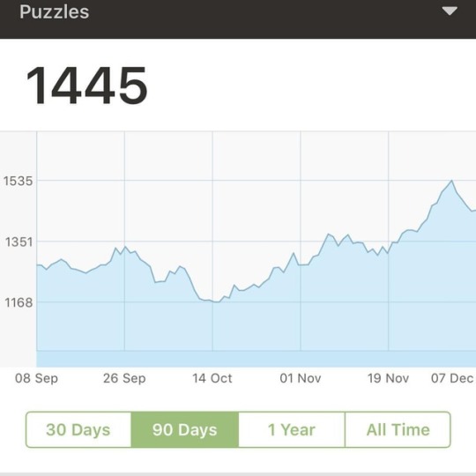476x476 pixels.
Task: Click the 1535 axis label
Action: point(18,181)
